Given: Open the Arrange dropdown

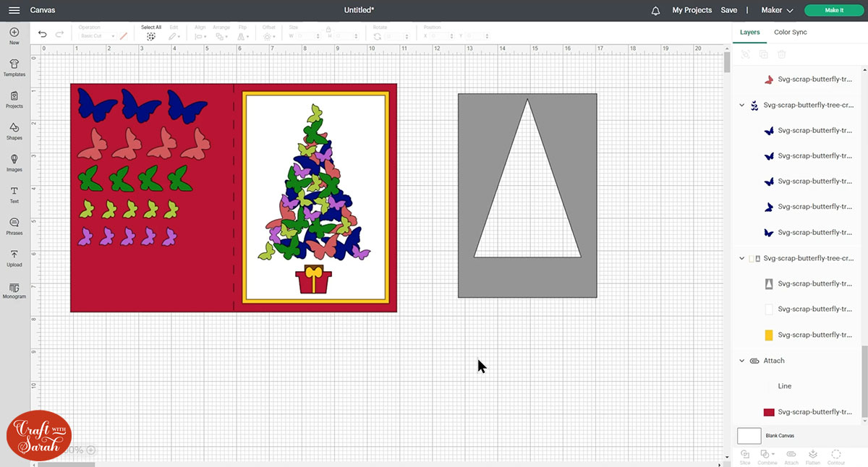Looking at the screenshot, I should 221,36.
